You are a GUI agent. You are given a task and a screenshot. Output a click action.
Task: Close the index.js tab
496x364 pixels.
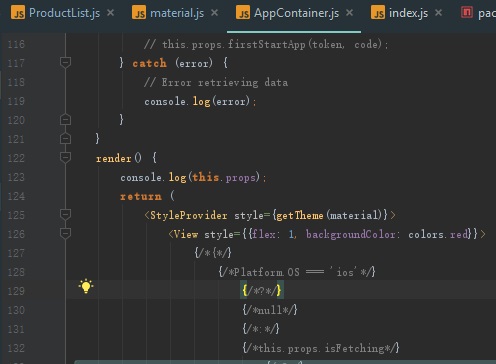coord(439,13)
